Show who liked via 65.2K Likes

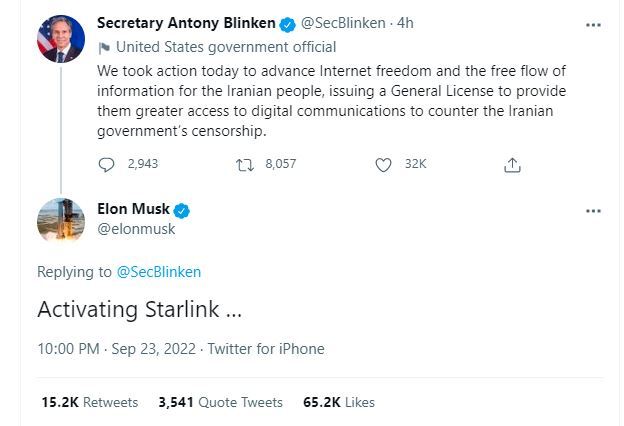point(338,402)
